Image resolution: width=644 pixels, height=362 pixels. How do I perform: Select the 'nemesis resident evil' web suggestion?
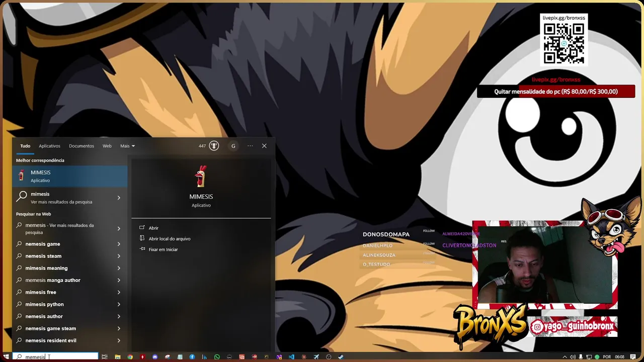click(x=70, y=340)
